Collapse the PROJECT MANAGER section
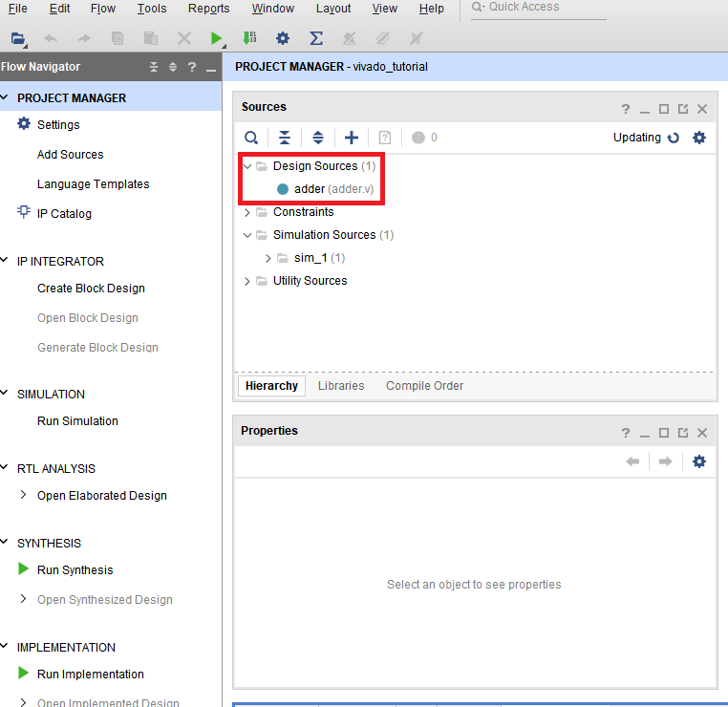 5,97
